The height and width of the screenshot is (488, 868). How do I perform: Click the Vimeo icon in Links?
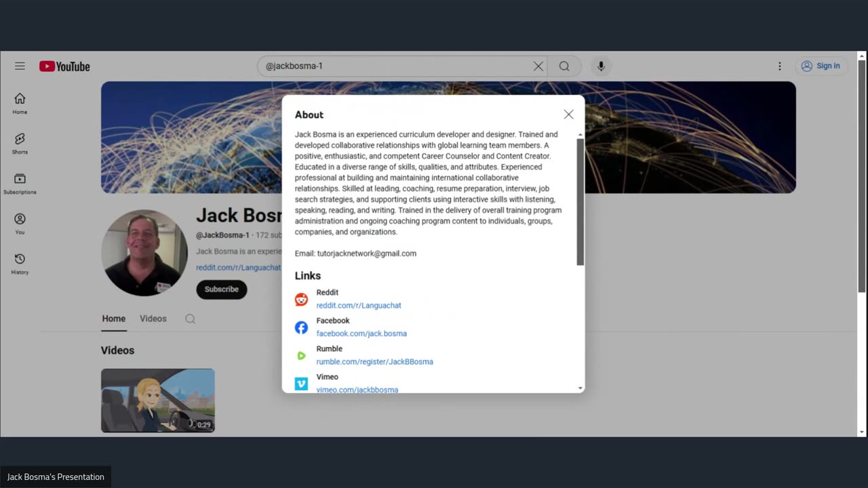pyautogui.click(x=301, y=384)
